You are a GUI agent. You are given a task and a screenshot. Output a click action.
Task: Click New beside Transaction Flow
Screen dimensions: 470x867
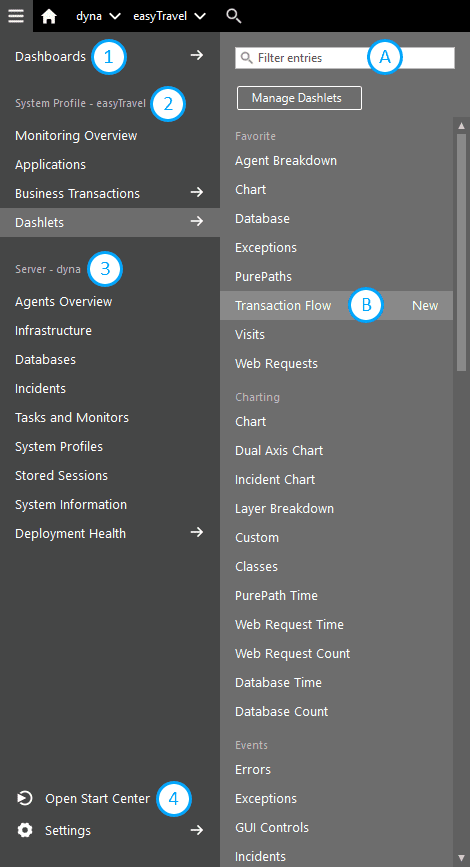(425, 306)
